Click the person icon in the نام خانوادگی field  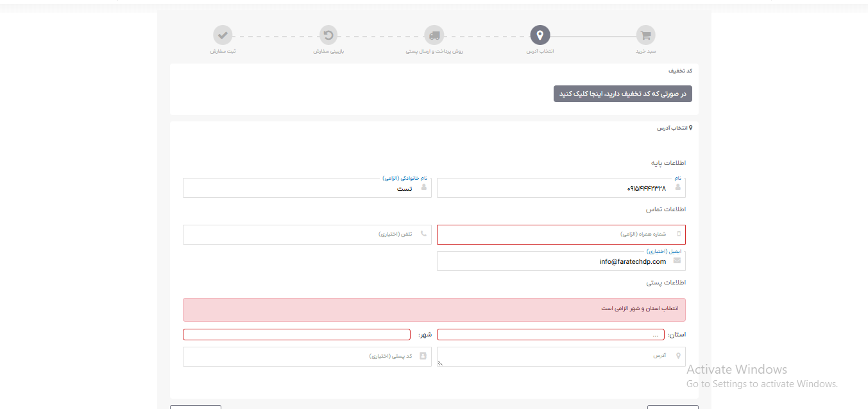click(424, 187)
